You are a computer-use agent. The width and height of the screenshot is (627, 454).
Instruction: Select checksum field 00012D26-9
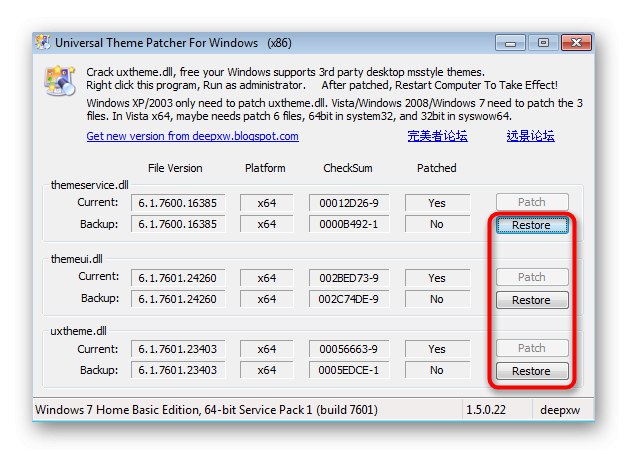click(349, 203)
